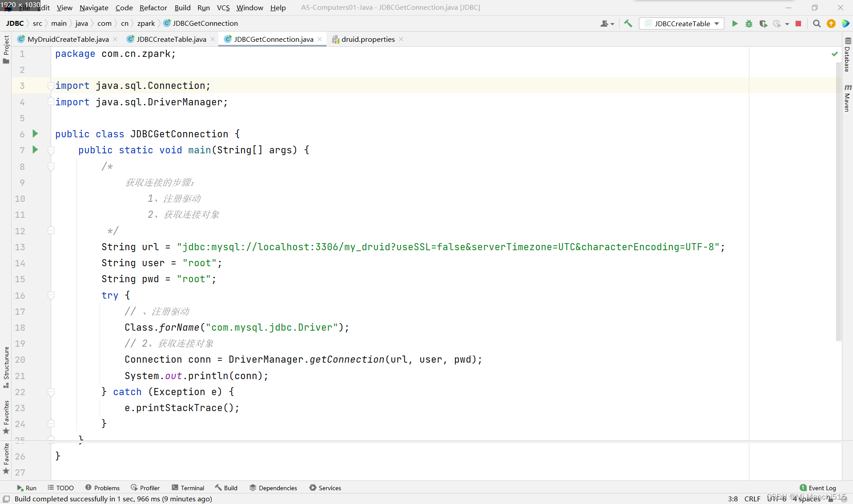The width and height of the screenshot is (853, 504).
Task: Open the Services tool window
Action: [325, 488]
